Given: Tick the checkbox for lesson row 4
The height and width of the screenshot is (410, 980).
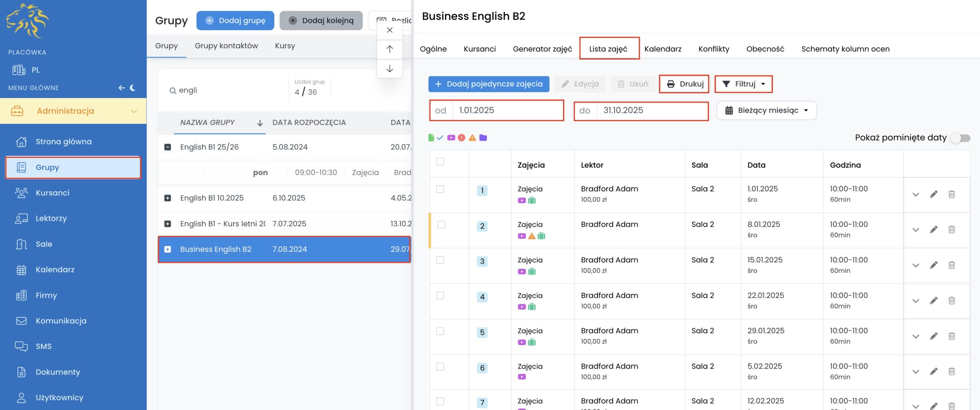Looking at the screenshot, I should pyautogui.click(x=440, y=295).
